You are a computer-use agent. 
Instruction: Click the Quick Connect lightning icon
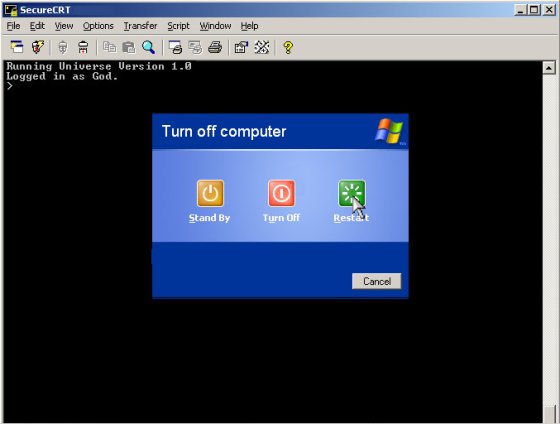click(x=38, y=47)
